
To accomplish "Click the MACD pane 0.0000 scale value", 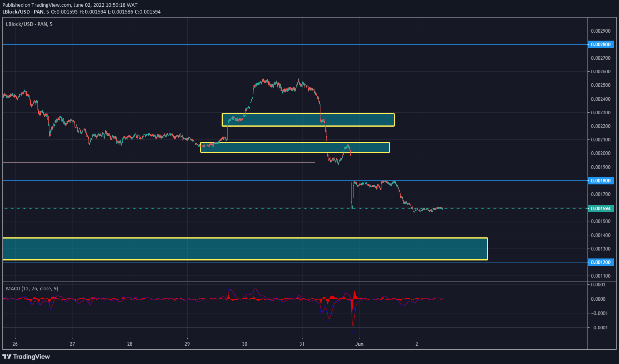I will (598, 299).
